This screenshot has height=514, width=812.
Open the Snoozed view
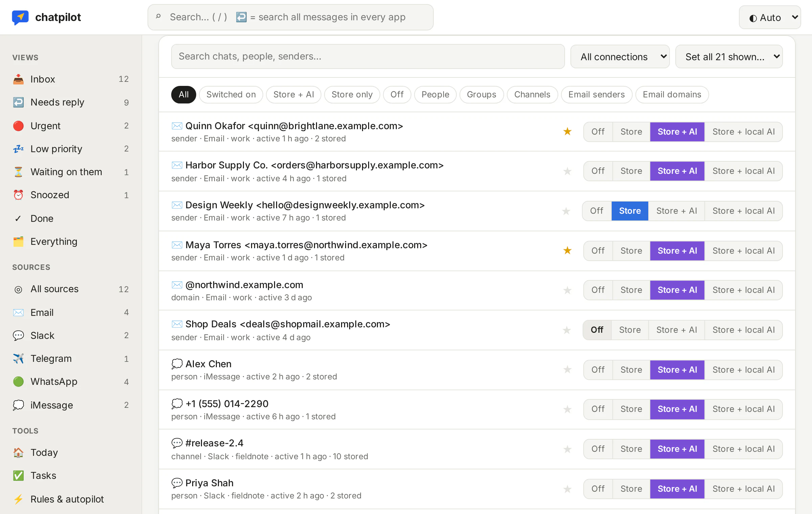click(x=71, y=195)
